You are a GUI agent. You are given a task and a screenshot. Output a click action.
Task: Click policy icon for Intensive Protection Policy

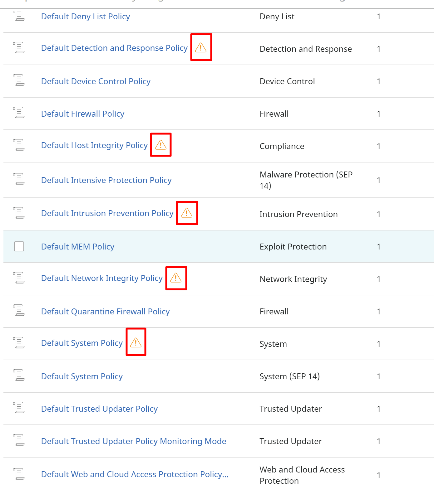coord(19,179)
